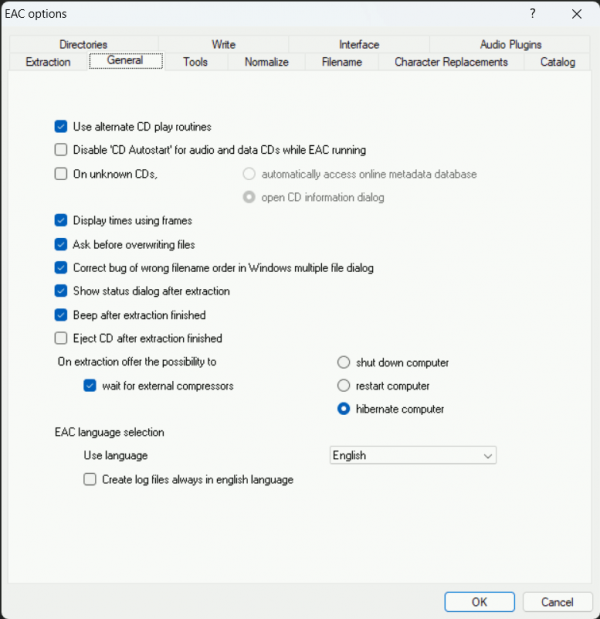The image size is (600, 619).
Task: Uncheck Display times using frames
Action: click(61, 220)
